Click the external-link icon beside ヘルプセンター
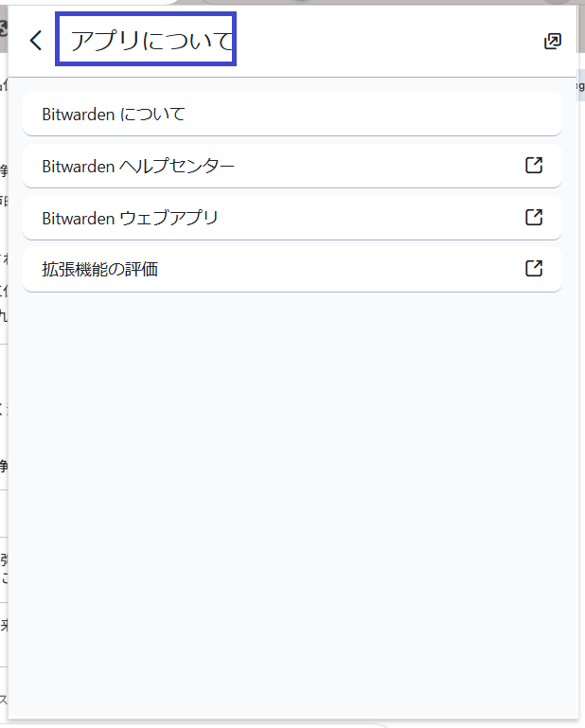The height and width of the screenshot is (728, 585). coord(534,166)
